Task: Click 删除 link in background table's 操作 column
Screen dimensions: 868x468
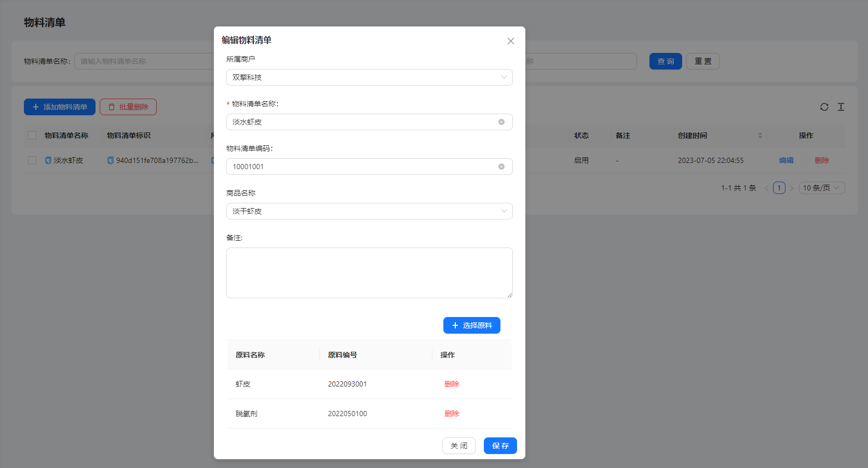Action: [x=822, y=160]
